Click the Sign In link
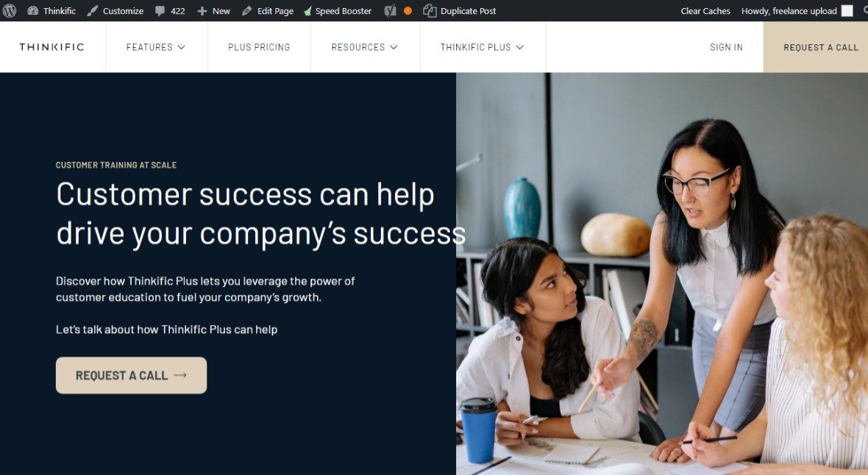Screen dimensions: 868x475 726,47
